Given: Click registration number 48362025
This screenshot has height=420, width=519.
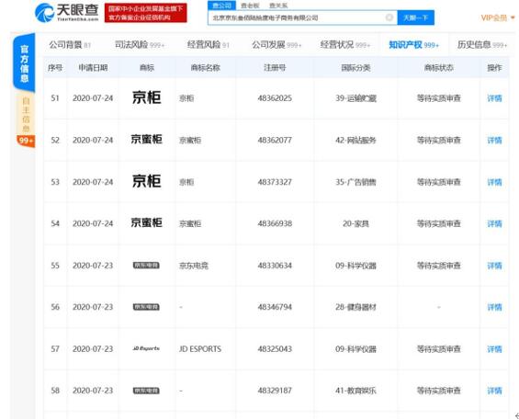Looking at the screenshot, I should [275, 98].
